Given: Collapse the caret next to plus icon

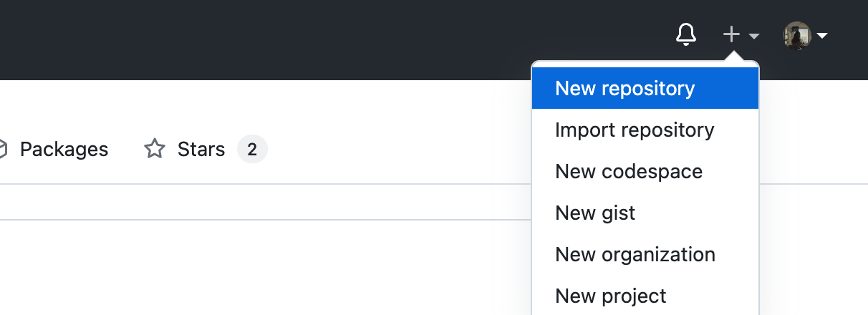Looking at the screenshot, I should tap(753, 36).
